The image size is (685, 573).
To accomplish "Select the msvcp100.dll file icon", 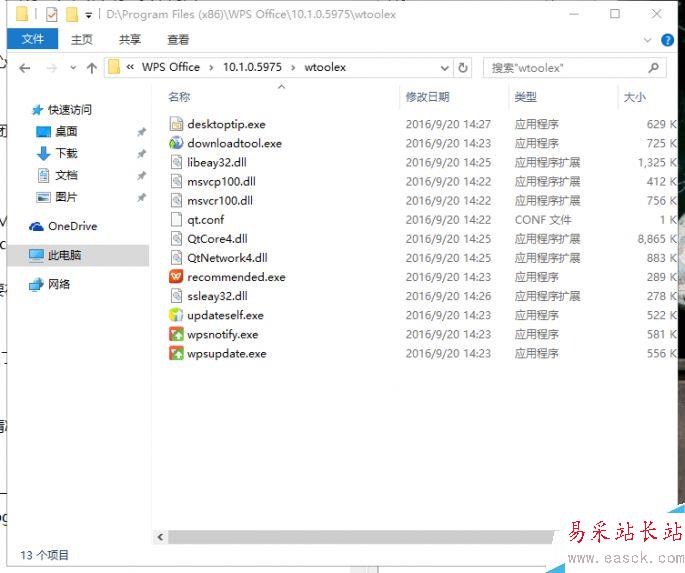I will [176, 181].
